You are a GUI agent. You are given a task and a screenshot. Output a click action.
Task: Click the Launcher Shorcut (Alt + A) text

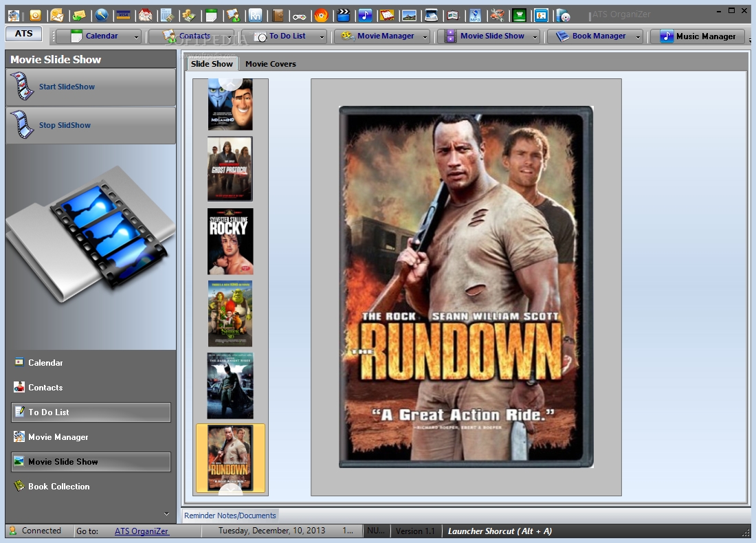coord(500,531)
